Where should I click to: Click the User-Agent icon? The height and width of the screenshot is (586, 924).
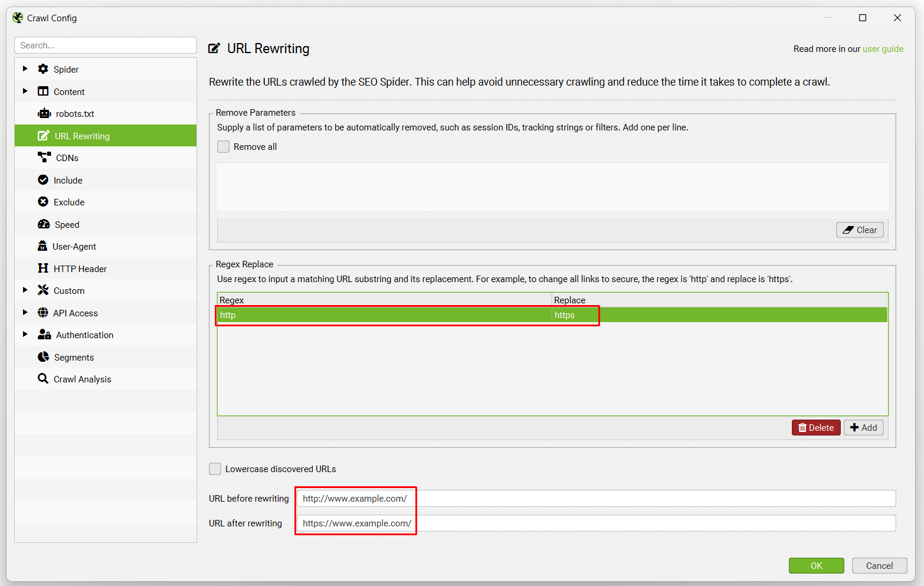point(43,246)
